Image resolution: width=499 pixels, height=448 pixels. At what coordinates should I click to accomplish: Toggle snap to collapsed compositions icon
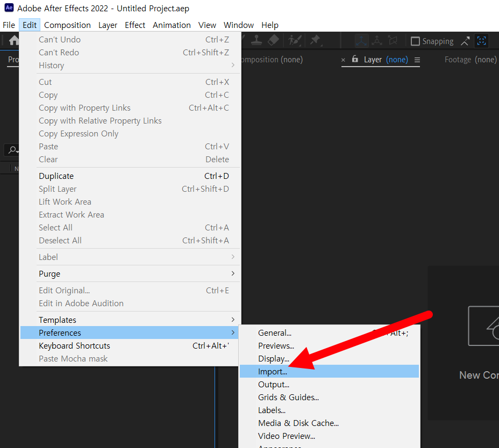481,41
